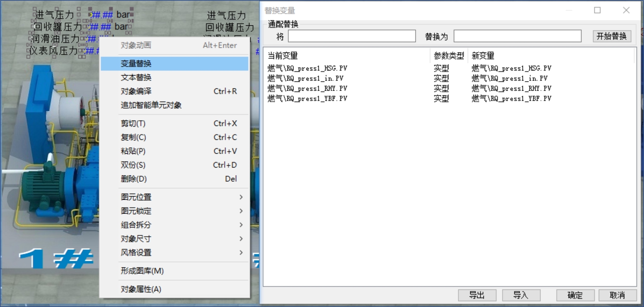Click the 将 search input field
Viewport: 644px width, 307px height.
coord(351,37)
